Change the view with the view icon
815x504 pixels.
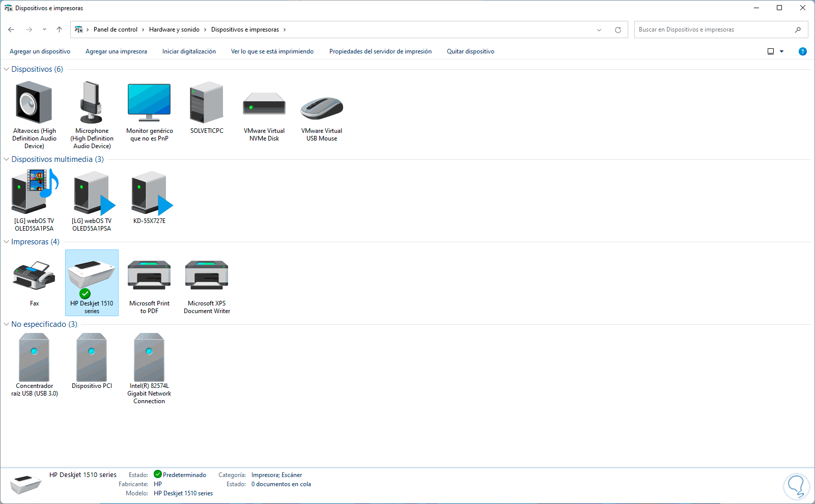[x=771, y=51]
